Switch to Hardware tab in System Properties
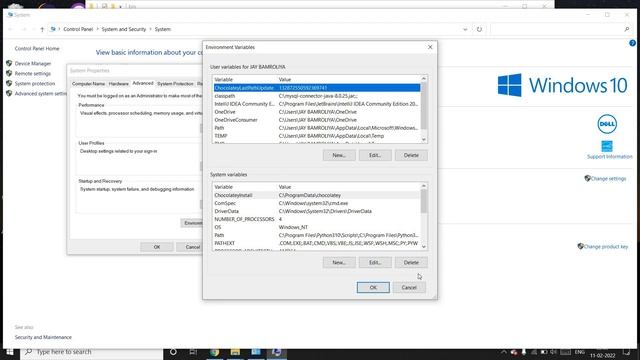Image resolution: width=640 pixels, height=360 pixels. click(x=119, y=84)
